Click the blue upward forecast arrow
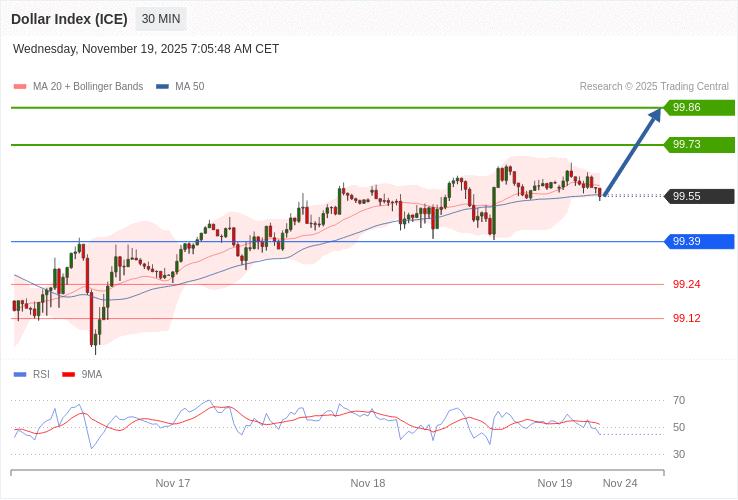This screenshot has height=500, width=738. pyautogui.click(x=632, y=151)
